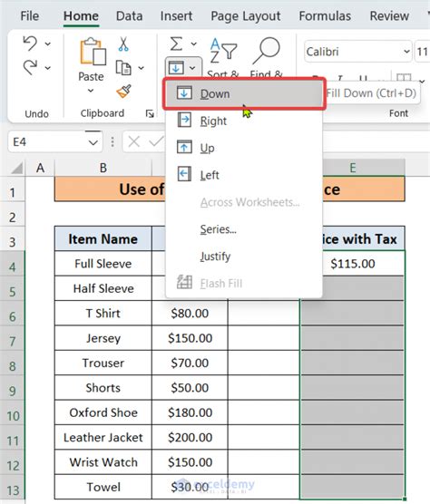
Task: Click the formula bar Enter checkmark
Action: click(156, 141)
